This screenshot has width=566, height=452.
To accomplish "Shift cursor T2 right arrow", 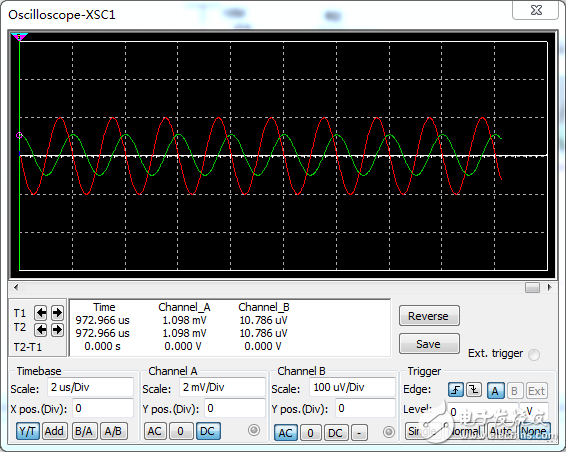I will coord(57,330).
